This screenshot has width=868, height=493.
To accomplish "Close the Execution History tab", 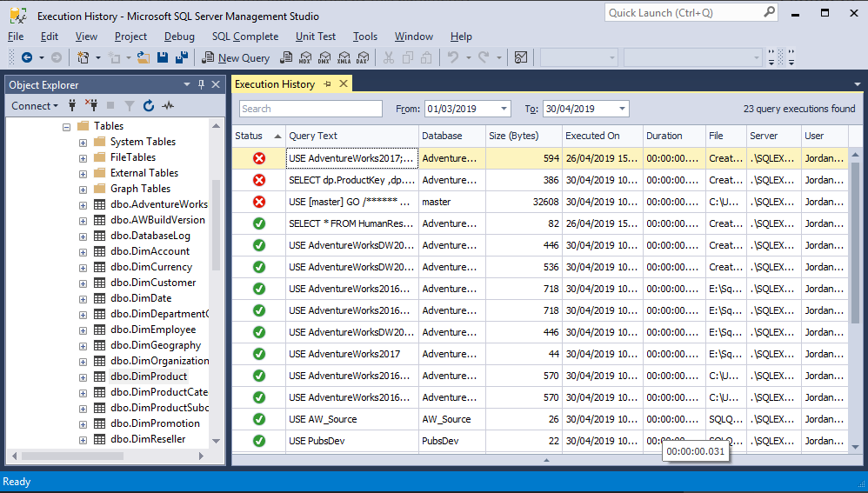I will [344, 83].
